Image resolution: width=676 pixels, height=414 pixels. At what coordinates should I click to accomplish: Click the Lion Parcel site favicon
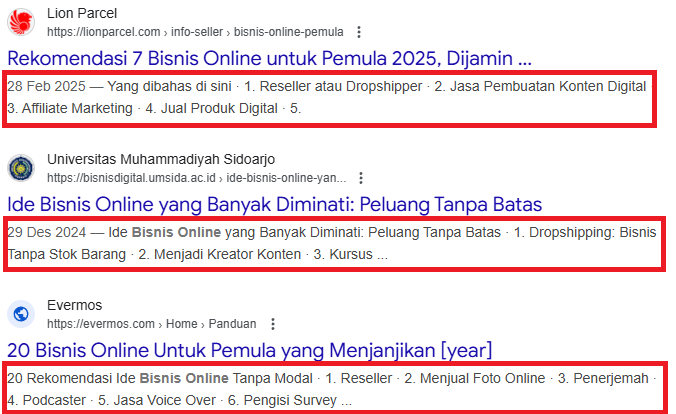click(x=21, y=22)
